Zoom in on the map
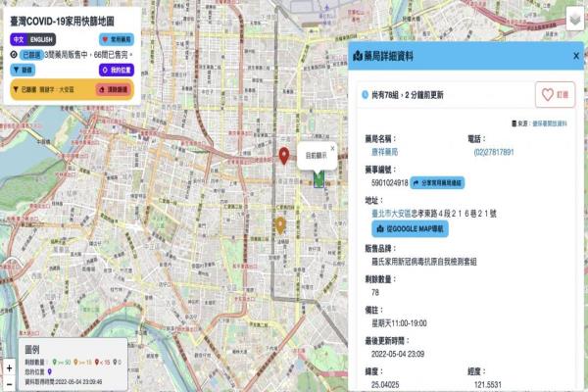This screenshot has width=588, height=392. tap(9, 368)
